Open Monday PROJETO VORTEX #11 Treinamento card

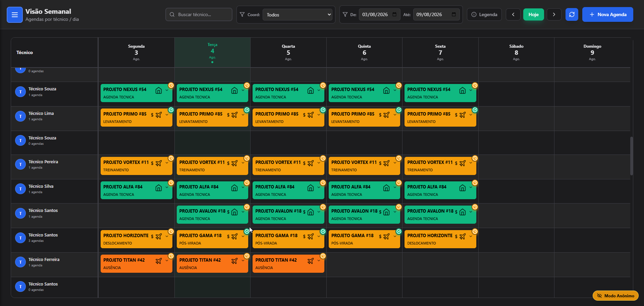tap(137, 166)
